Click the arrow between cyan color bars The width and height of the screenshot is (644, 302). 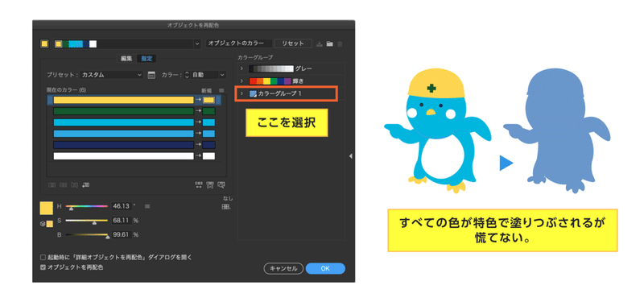pos(198,122)
